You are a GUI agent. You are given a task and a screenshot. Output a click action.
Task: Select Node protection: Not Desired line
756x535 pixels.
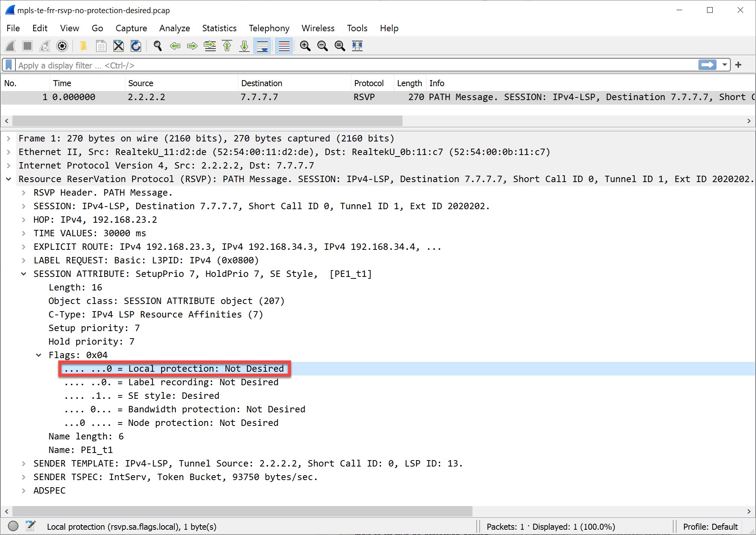point(171,423)
